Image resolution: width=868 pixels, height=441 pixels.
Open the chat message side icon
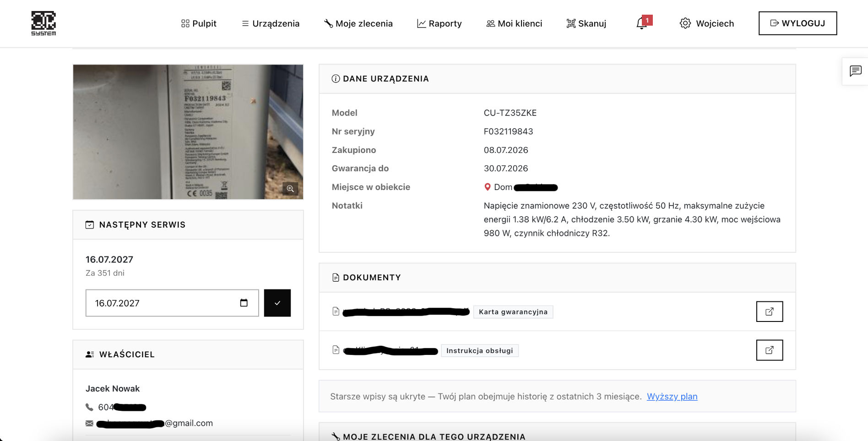click(x=855, y=71)
